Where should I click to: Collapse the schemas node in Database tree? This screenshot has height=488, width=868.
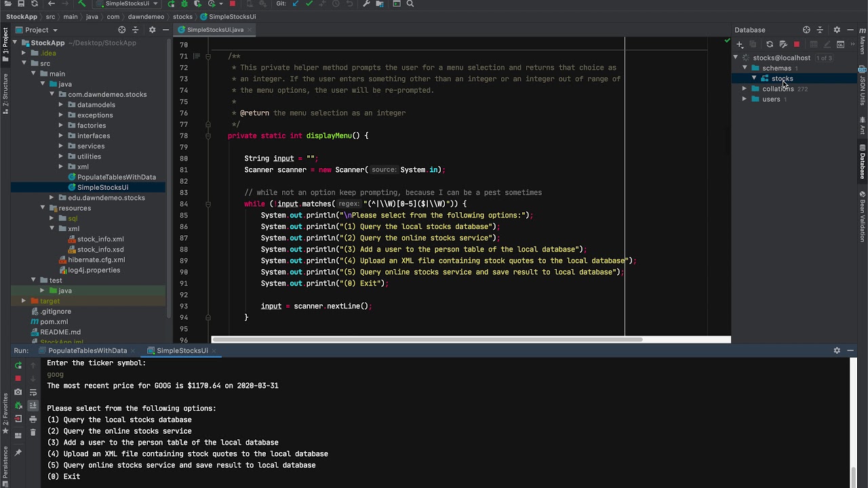[745, 68]
